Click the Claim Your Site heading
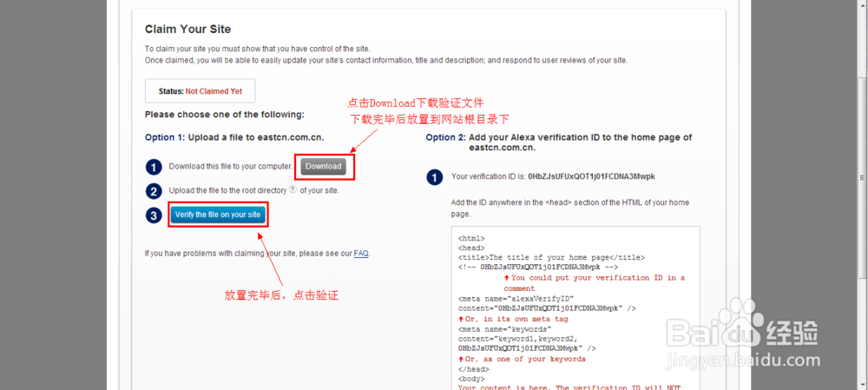868x390 pixels. [x=187, y=29]
